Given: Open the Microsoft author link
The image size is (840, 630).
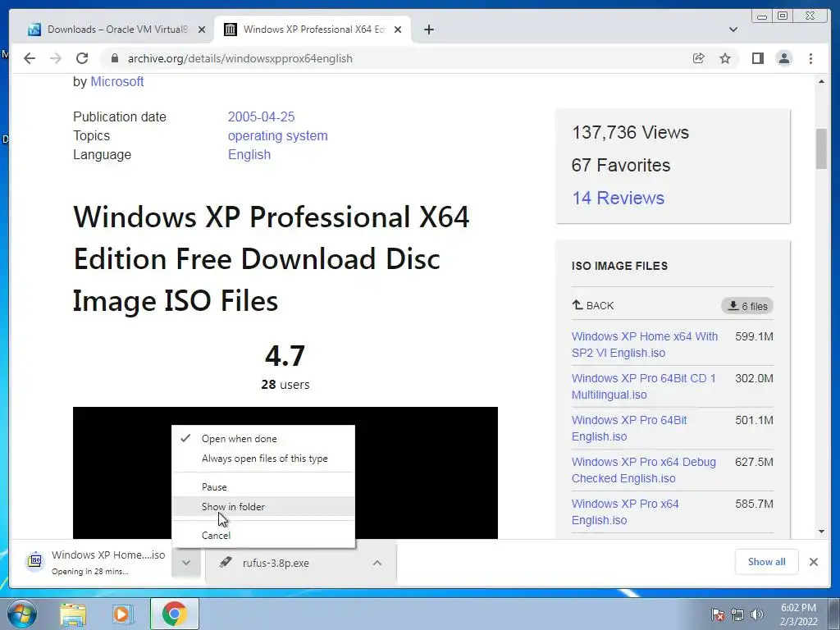Looking at the screenshot, I should (116, 81).
